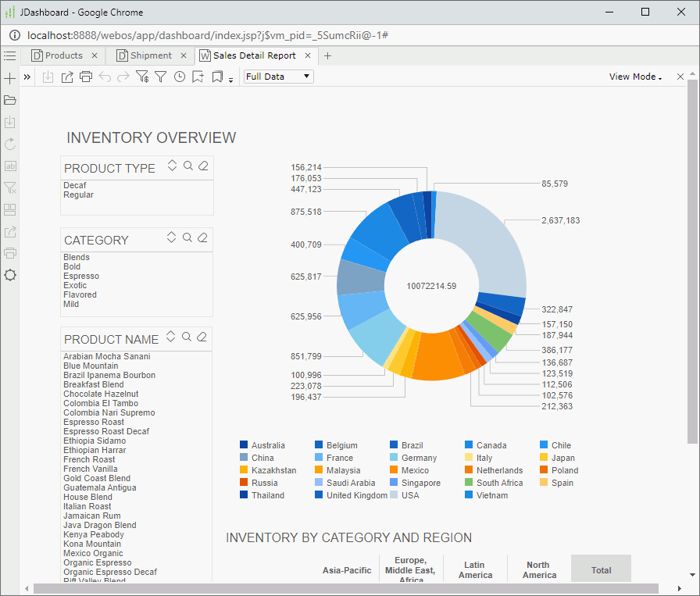
Task: Click the clear filter eraser on PRODUCT NAME panel
Action: point(202,337)
